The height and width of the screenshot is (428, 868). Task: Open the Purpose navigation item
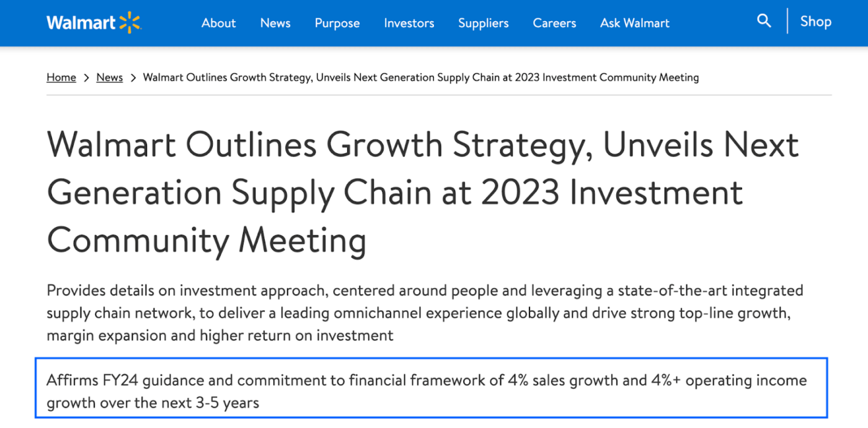coord(337,23)
